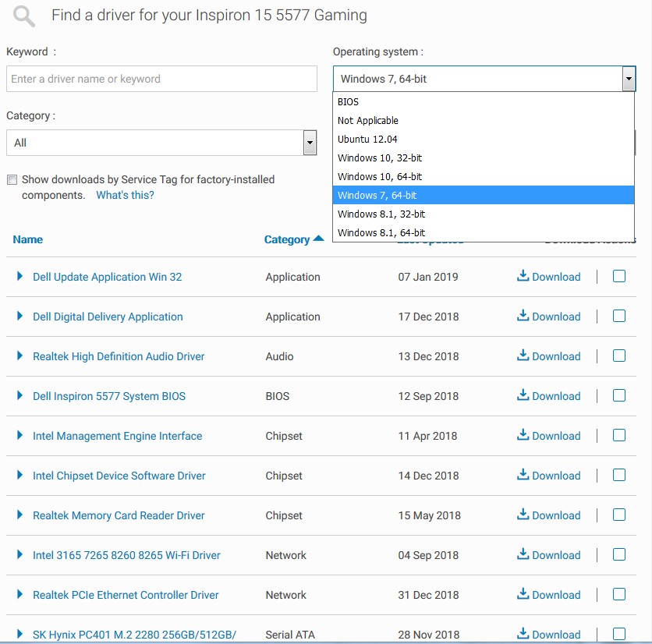
Task: Open Dell Digital Delivery Application link
Action: pos(108,317)
